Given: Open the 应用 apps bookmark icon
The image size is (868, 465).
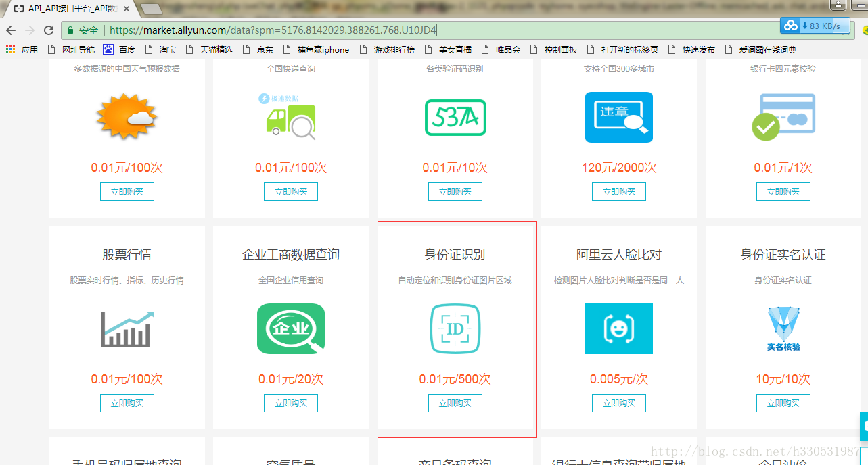Looking at the screenshot, I should pos(22,49).
